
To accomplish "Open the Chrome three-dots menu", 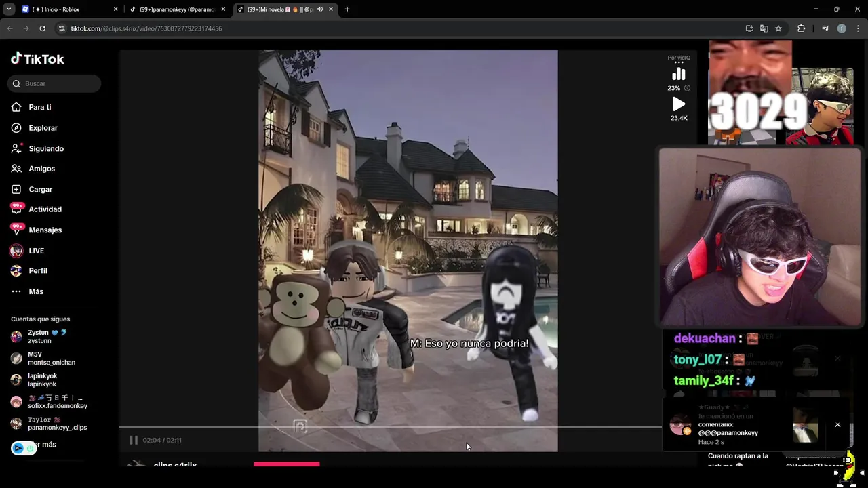I will 858,28.
